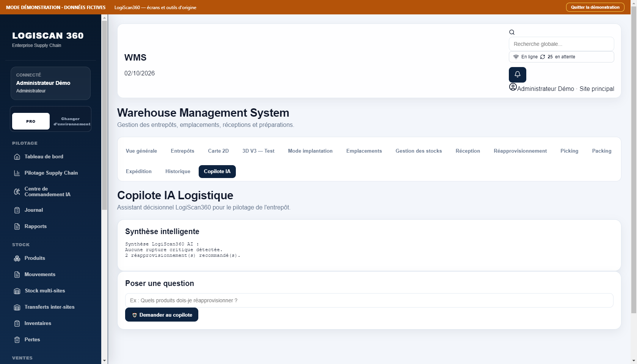
Task: Open the Expédition tab
Action: click(139, 171)
